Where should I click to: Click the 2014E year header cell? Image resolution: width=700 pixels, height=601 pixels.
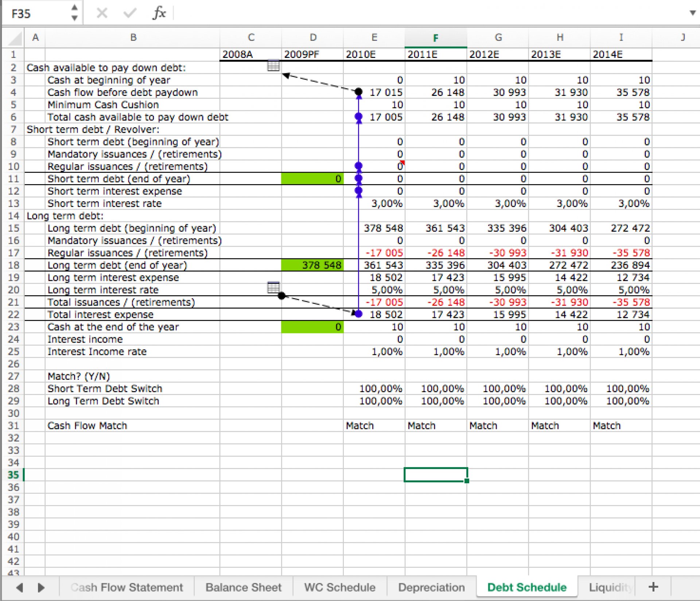pyautogui.click(x=621, y=55)
